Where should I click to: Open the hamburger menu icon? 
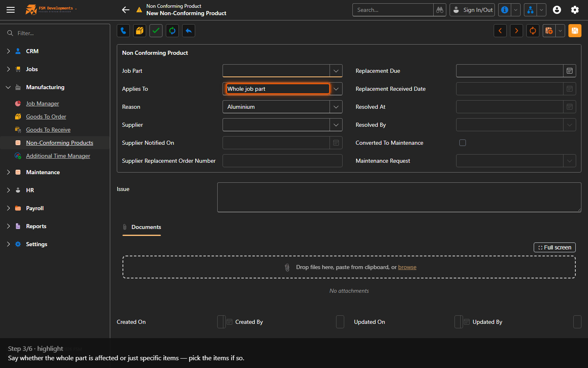[11, 10]
